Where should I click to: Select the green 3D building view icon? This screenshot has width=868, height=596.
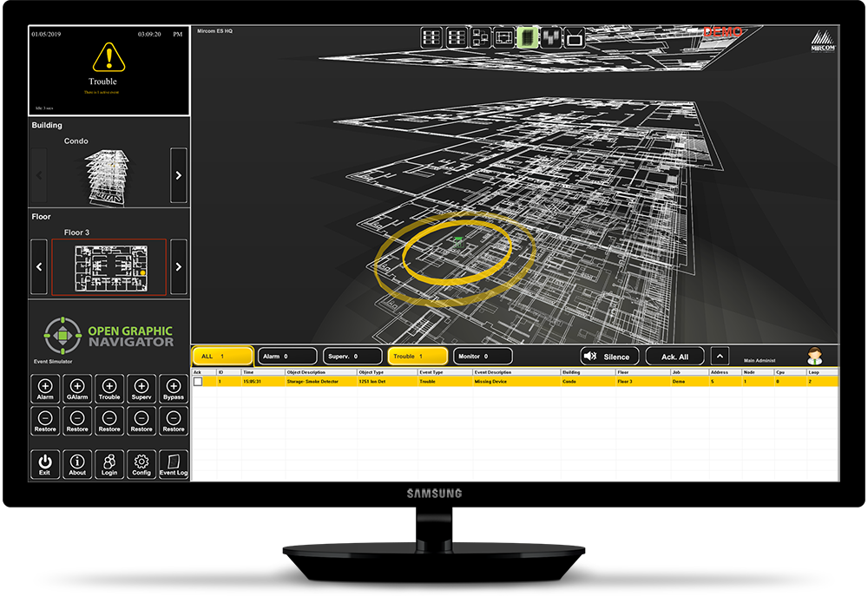pyautogui.click(x=527, y=37)
